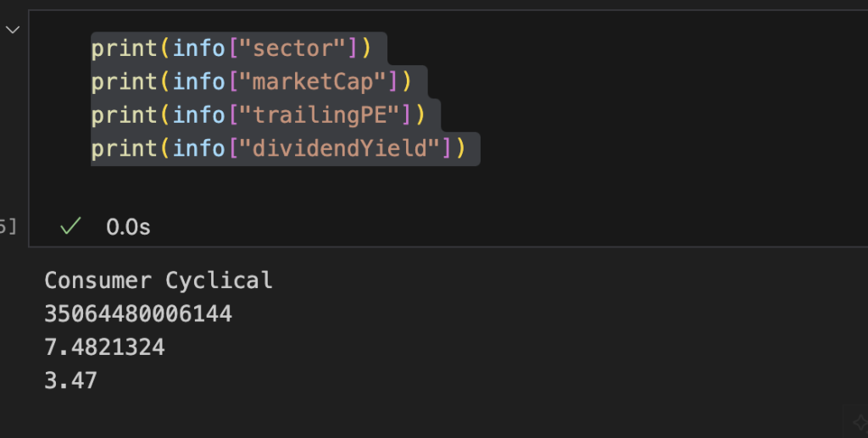Click the 3.47 dividend yield output
The width and height of the screenshot is (868, 438).
coord(70,380)
